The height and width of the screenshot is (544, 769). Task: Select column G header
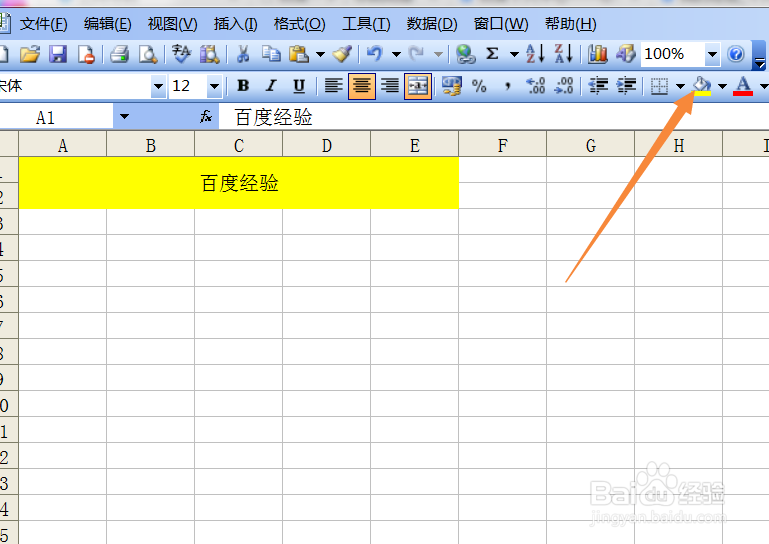pos(590,145)
